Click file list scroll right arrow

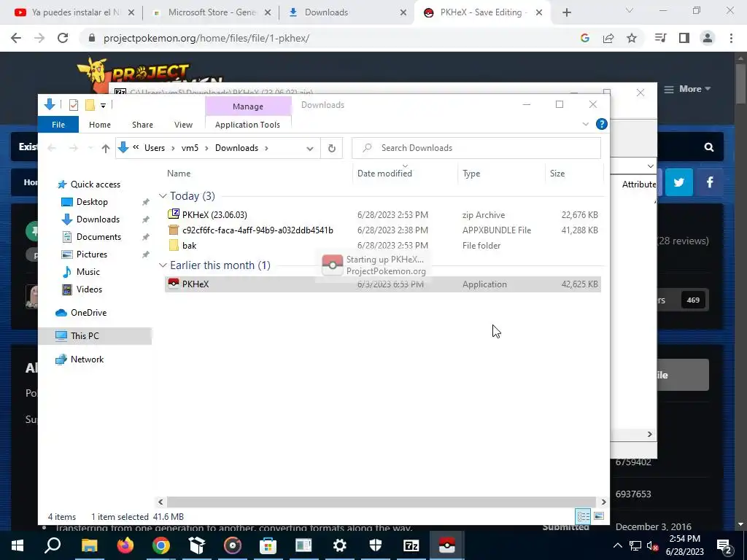click(x=603, y=502)
